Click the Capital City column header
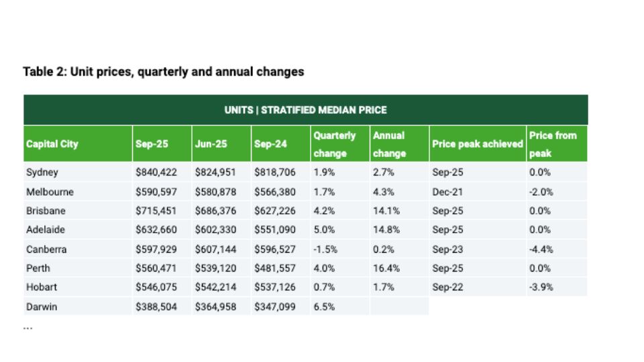 coord(52,144)
